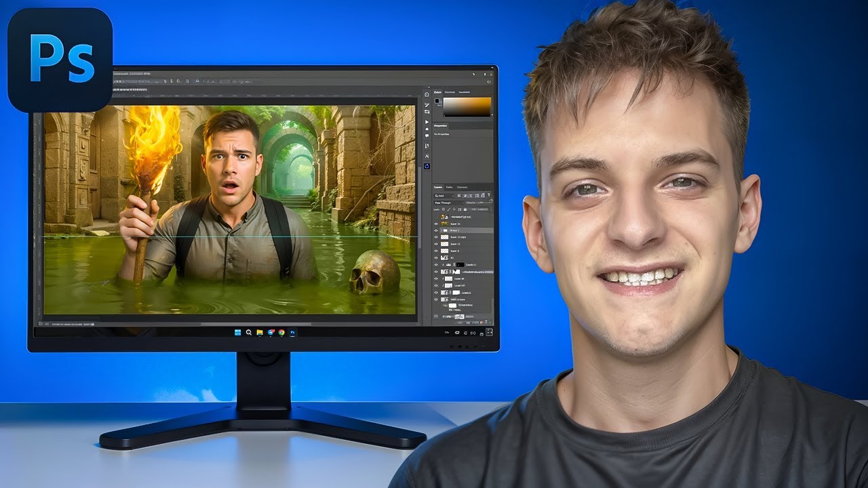868x488 pixels.
Task: Click the Photoshop icon in the taskbar
Action: [292, 332]
